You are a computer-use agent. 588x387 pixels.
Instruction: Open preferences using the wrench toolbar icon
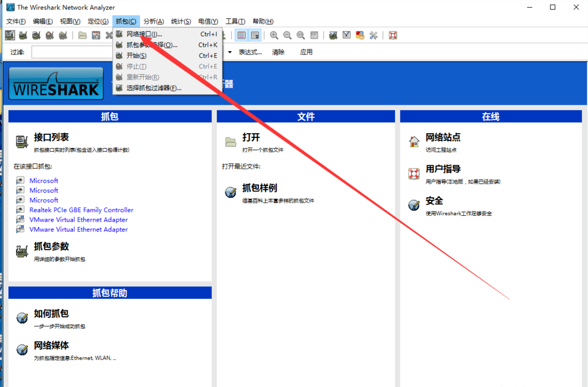pyautogui.click(x=372, y=35)
